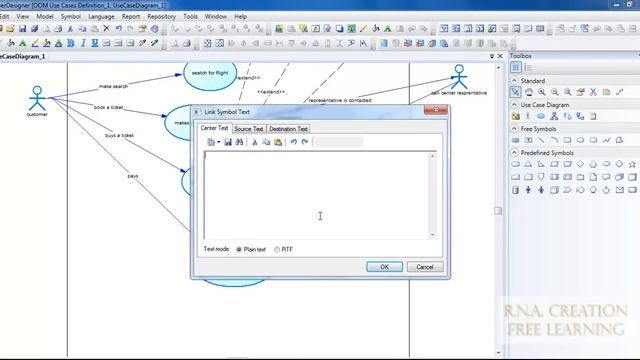Click the Underline U formatting icon
The image size is (640, 360).
pos(95,43)
